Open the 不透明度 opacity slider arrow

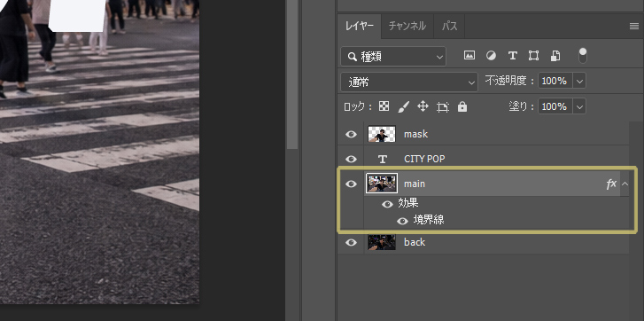coord(579,81)
